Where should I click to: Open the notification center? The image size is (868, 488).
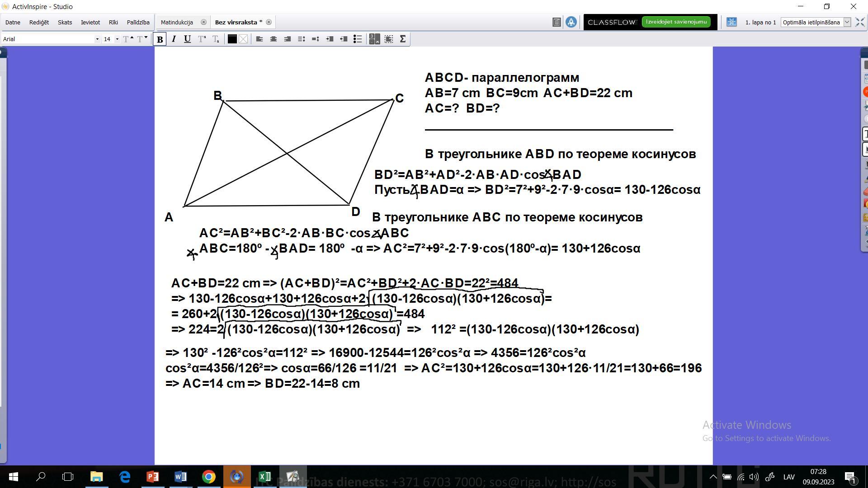coord(850,477)
